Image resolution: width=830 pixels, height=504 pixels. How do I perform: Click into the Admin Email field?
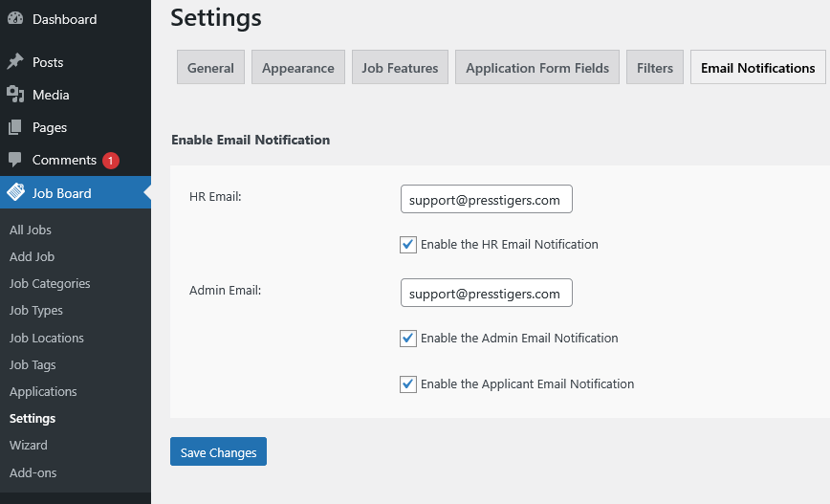tap(486, 294)
